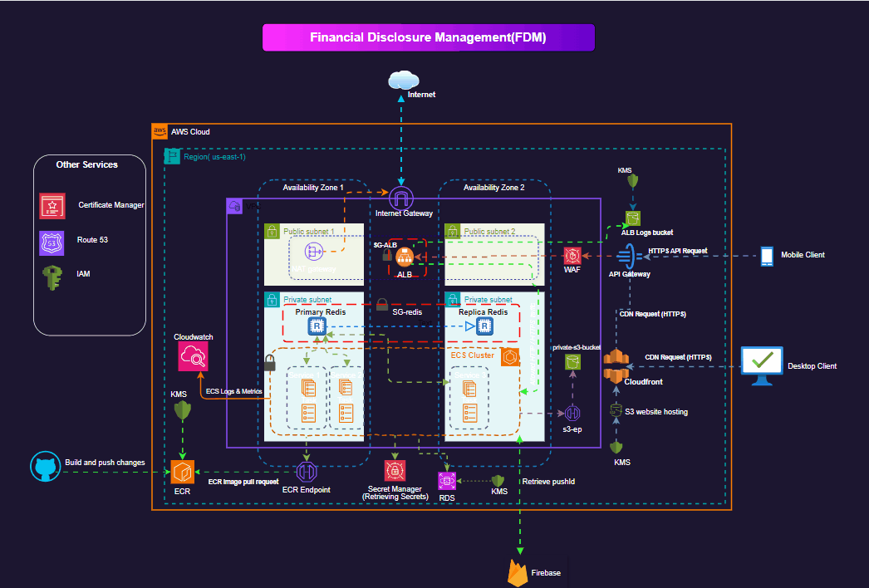Select the ECR image pull request label
The height and width of the screenshot is (588, 869).
tap(243, 482)
